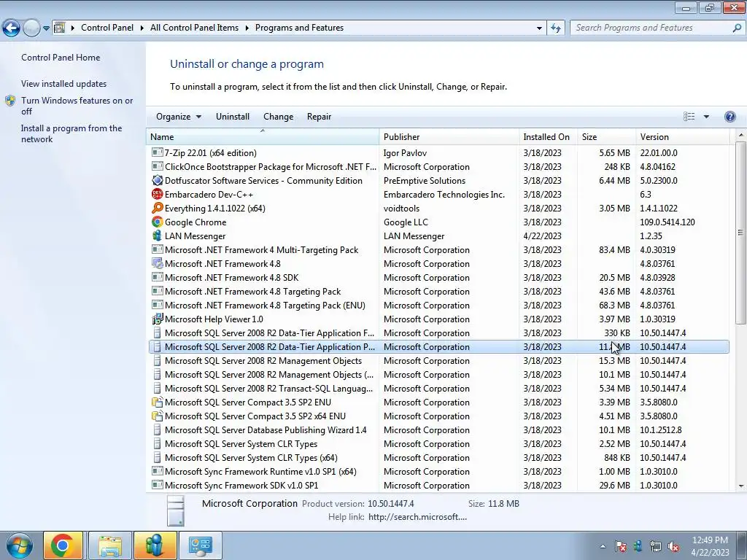Open the Windows Start orb
747x560 pixels.
(x=19, y=545)
